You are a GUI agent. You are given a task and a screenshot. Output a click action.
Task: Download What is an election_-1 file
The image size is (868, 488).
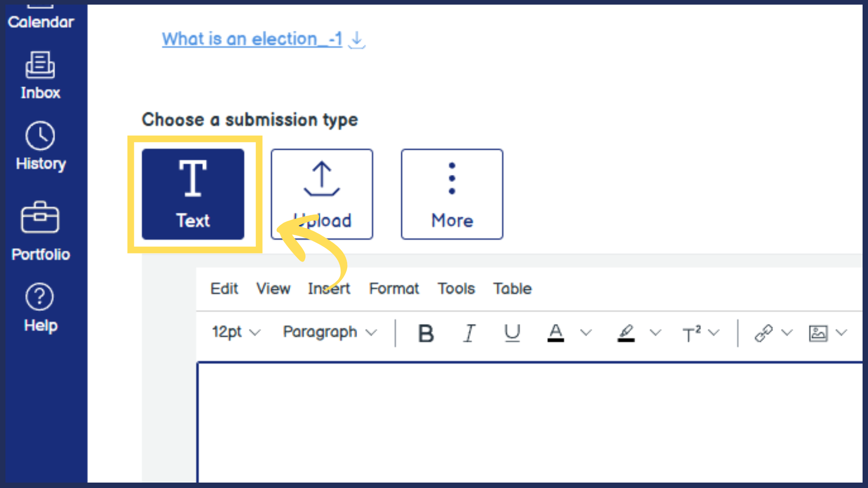[x=357, y=39]
